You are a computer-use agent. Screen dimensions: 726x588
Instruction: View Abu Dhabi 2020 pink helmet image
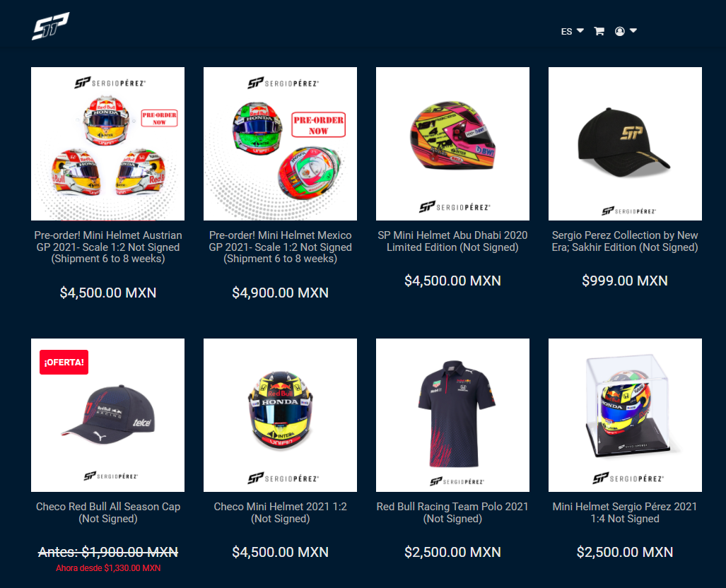point(453,143)
